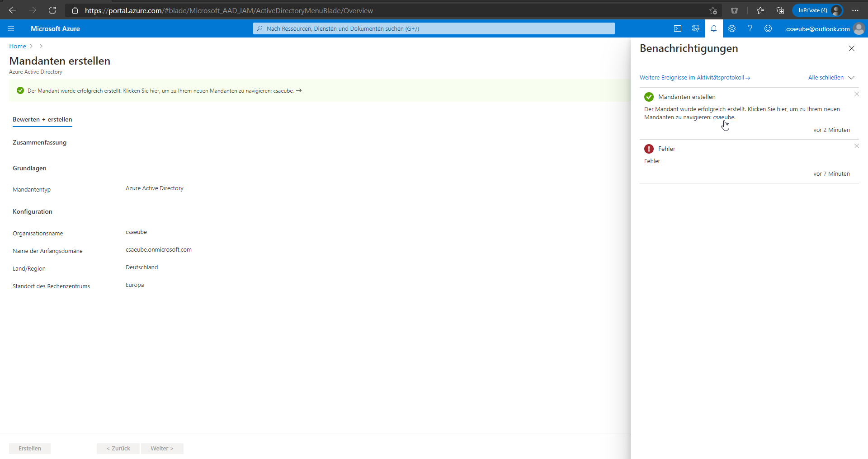This screenshot has width=868, height=459.
Task: Launch Cloud Shell from the top bar
Action: point(678,28)
